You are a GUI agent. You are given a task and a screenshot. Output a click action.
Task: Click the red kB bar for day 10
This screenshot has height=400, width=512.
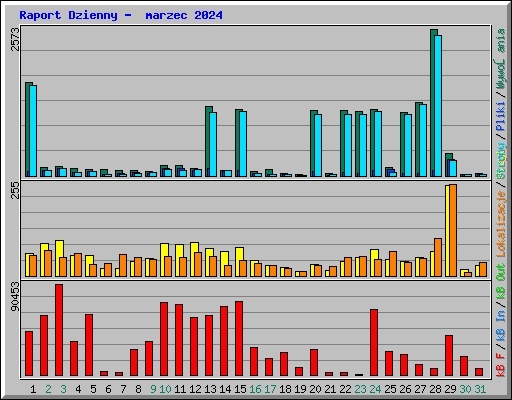[164, 339]
